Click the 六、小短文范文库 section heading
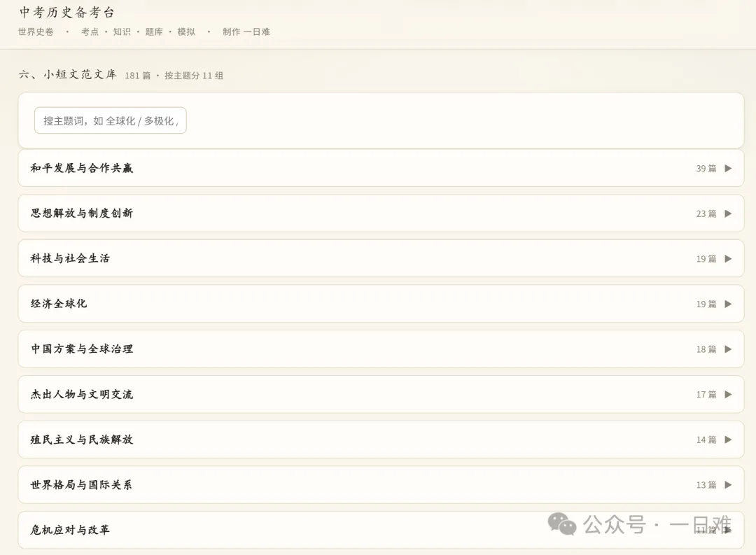Viewport: 756px width, 555px height. [68, 74]
